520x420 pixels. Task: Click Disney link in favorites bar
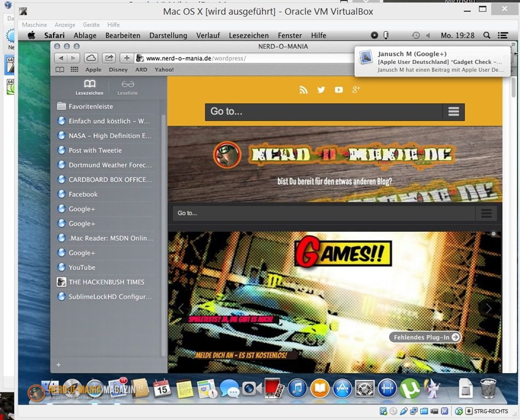118,69
